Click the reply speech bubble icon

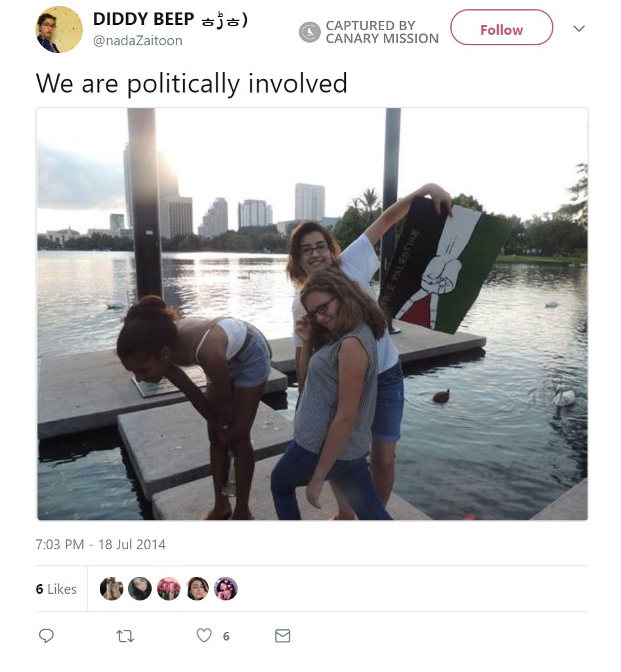click(x=46, y=635)
